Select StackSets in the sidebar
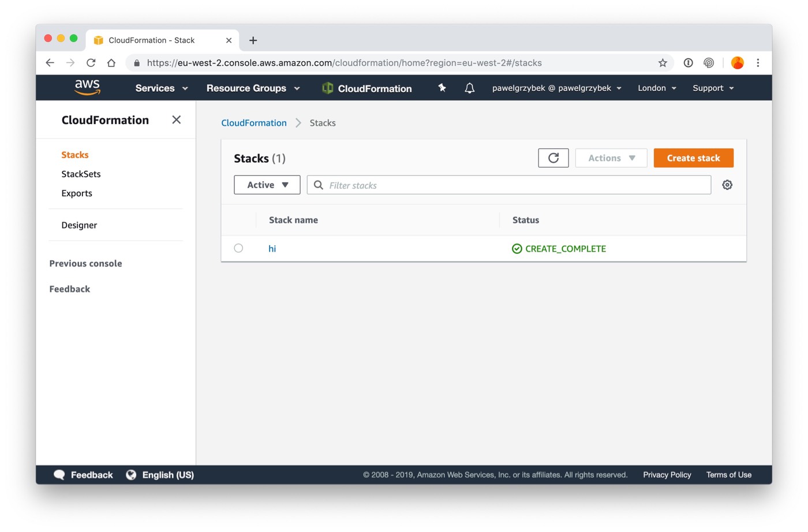 [x=81, y=174]
